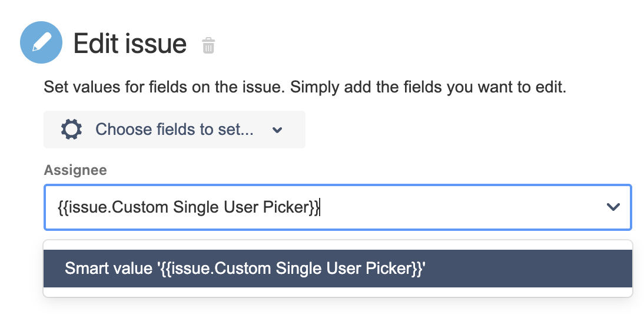Open the Choose fields to set dropdown
Image resolution: width=644 pixels, height=331 pixels.
point(174,130)
